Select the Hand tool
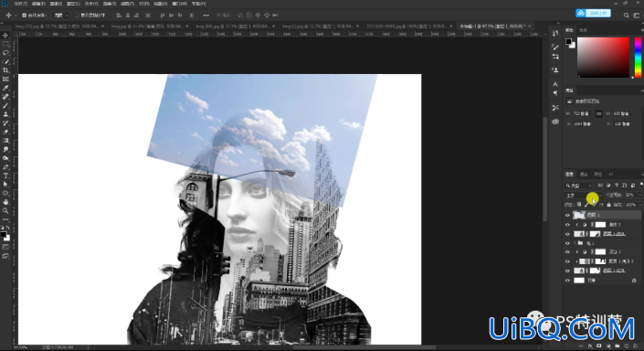The width and height of the screenshot is (644, 351). coord(5,202)
